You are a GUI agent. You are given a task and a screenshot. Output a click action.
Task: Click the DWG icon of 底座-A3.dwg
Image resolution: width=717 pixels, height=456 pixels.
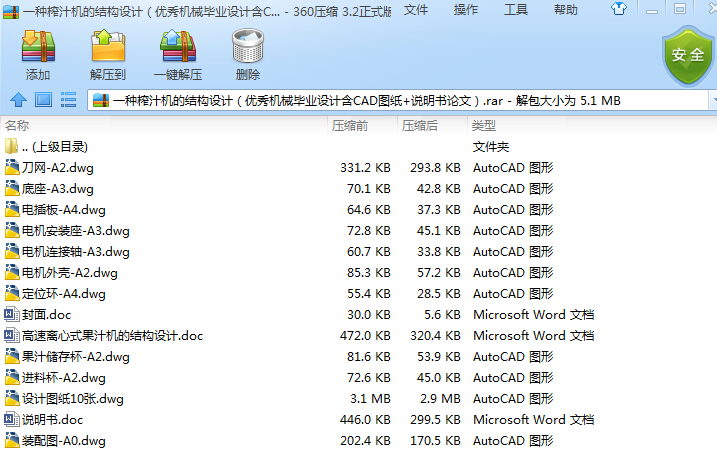(11, 188)
